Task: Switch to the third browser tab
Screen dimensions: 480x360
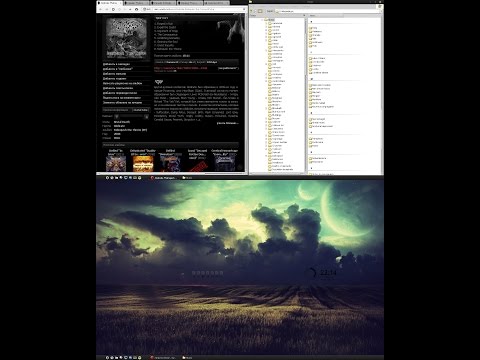Action: [163, 3]
